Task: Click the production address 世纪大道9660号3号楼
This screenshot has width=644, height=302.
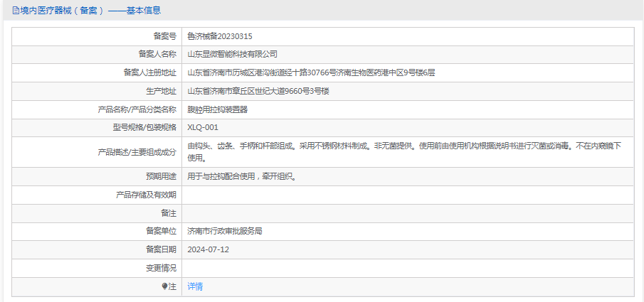Action: [258, 92]
